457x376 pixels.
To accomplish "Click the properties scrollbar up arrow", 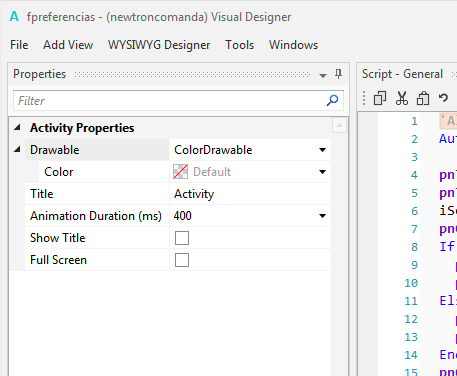I will click(339, 125).
